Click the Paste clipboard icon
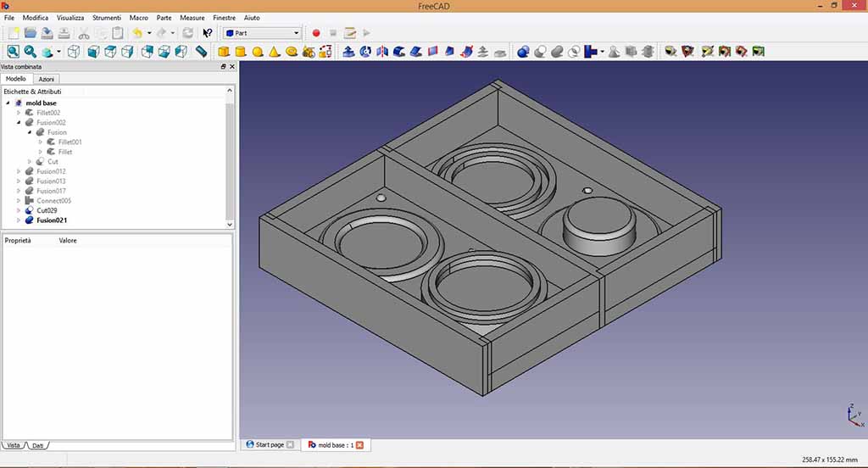 117,33
